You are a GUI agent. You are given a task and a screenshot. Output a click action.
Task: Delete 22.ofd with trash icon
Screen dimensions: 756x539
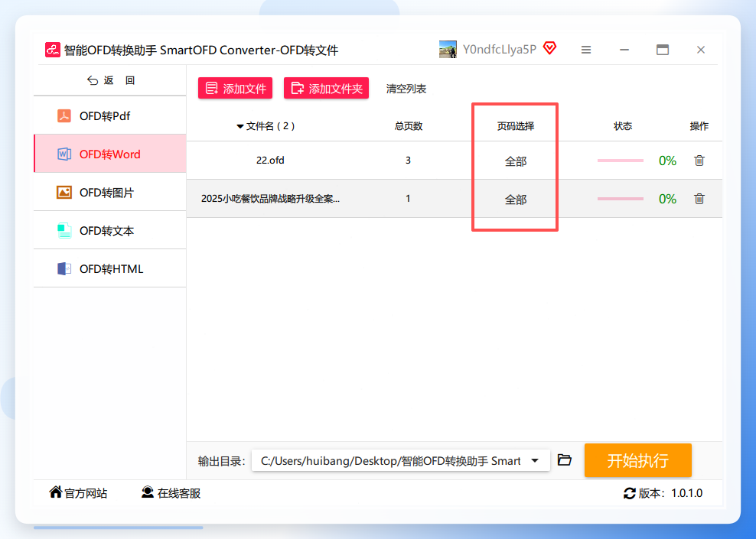(699, 161)
